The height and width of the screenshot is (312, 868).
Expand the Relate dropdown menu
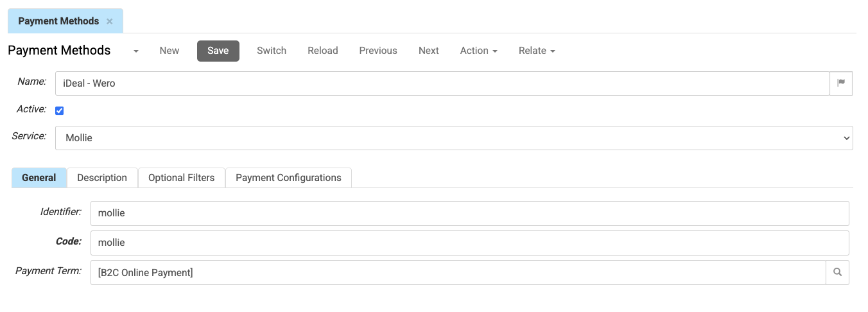536,51
